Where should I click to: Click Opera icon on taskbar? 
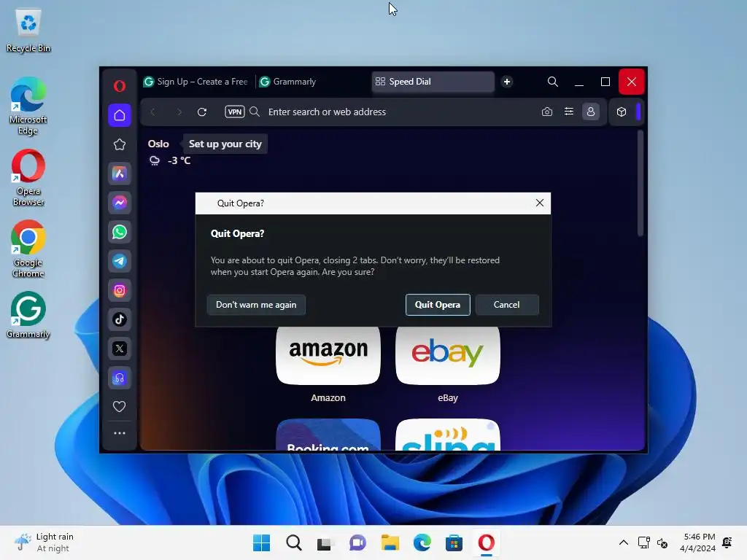pos(487,542)
